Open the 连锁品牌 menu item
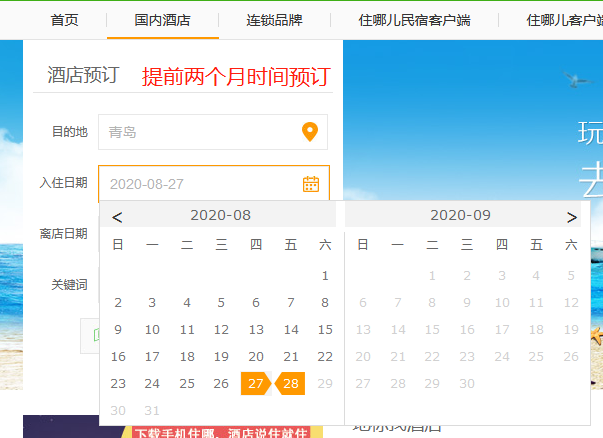The height and width of the screenshot is (438, 603). tap(274, 20)
